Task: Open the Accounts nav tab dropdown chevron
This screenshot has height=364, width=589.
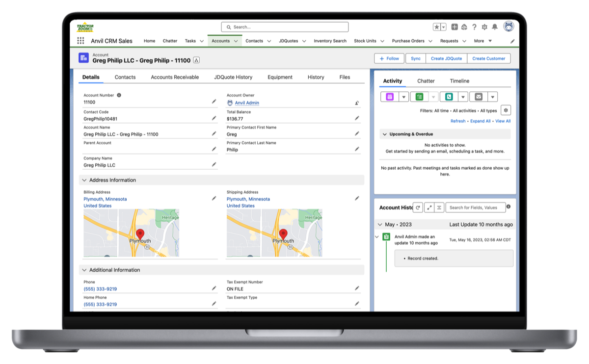Action: pyautogui.click(x=236, y=41)
